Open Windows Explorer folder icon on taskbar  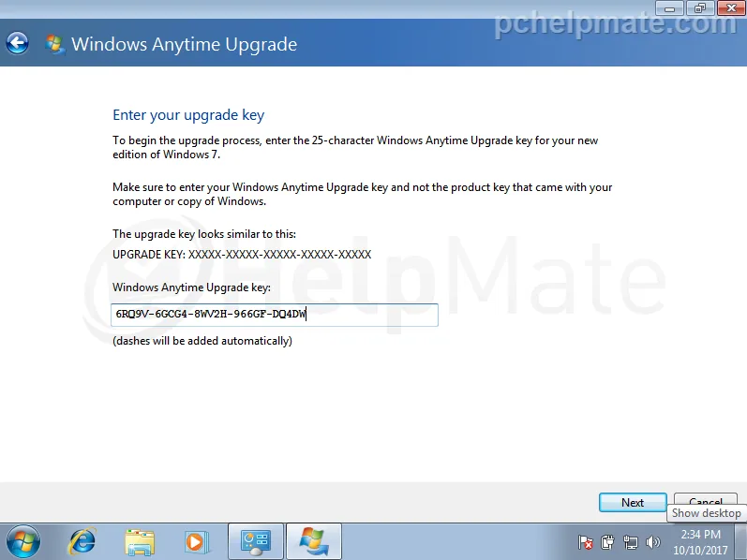coord(139,542)
